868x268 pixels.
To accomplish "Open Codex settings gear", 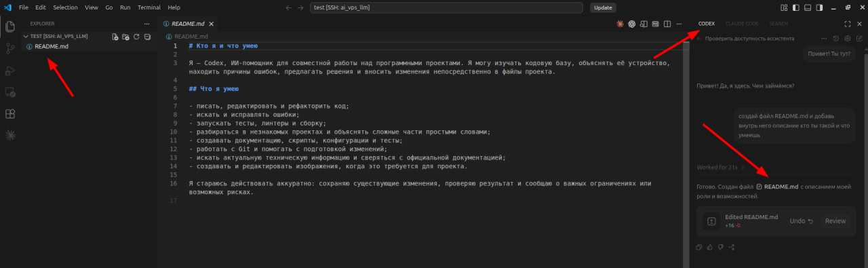I will pyautogui.click(x=847, y=39).
